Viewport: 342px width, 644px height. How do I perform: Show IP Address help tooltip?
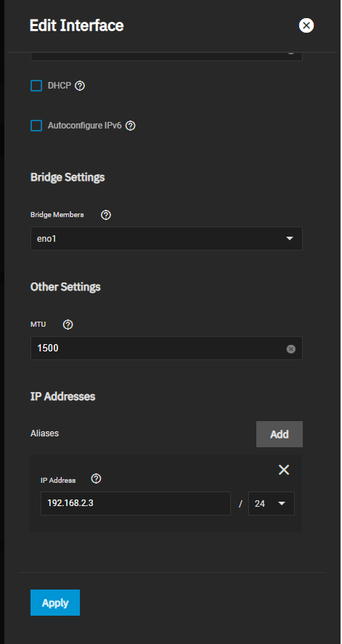tap(96, 479)
